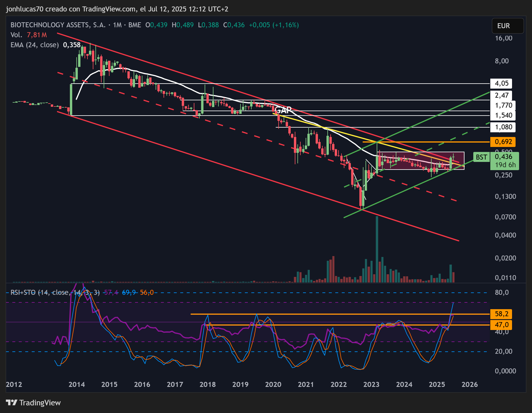Click the orange 0,692 price label
The image size is (532, 413).
coord(503,142)
